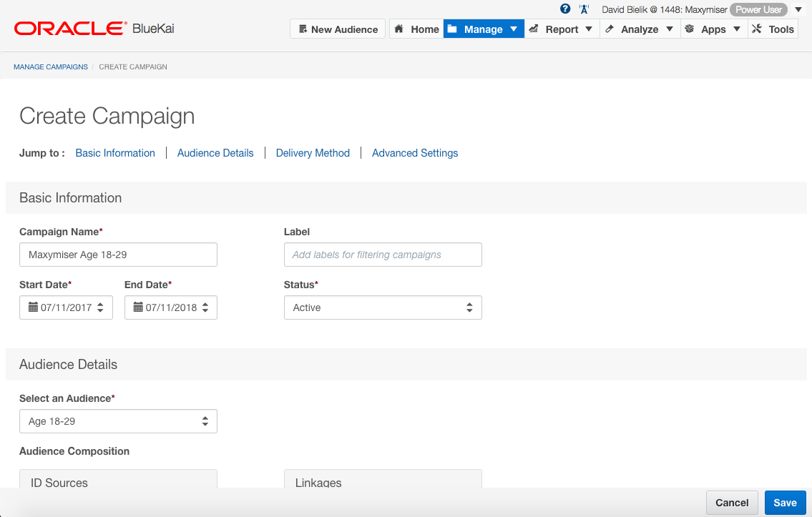Expand the Manage menu arrow
Viewport: 812px width, 517px height.
point(514,29)
